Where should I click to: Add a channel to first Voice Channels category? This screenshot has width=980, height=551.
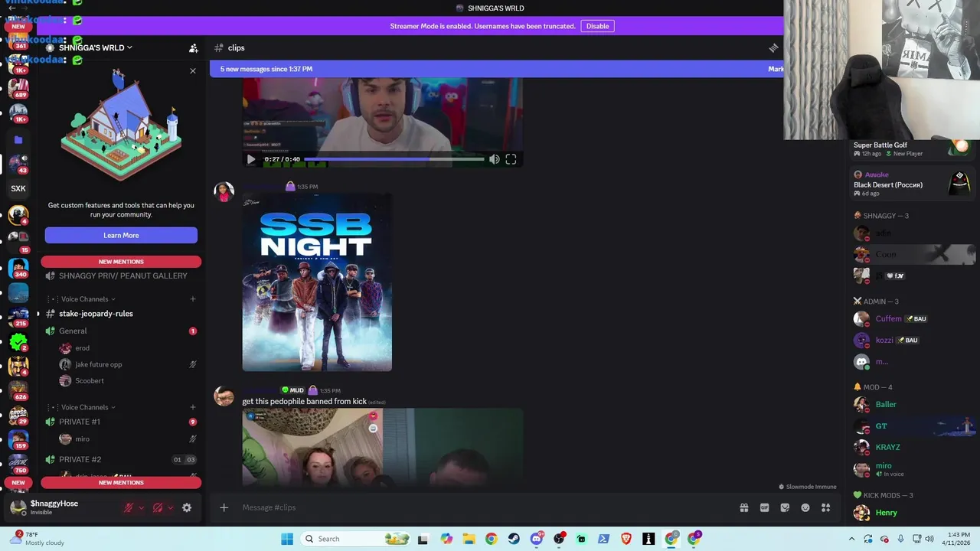193,299
